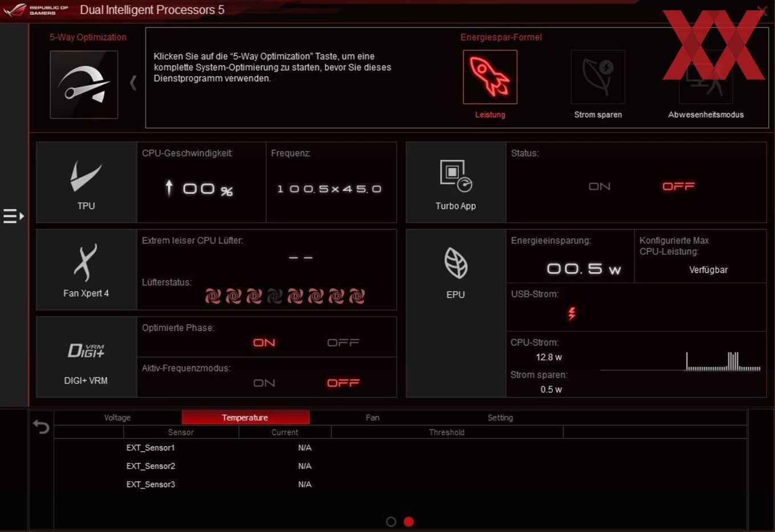Image resolution: width=775 pixels, height=532 pixels.
Task: Click the 00.5 w Energieeinsparung value
Action: click(x=584, y=268)
